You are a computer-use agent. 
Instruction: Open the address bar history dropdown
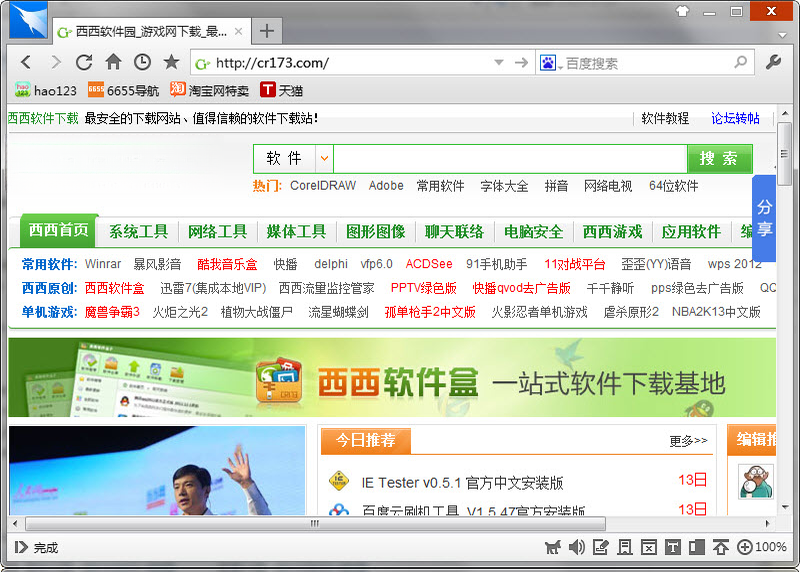(x=499, y=62)
